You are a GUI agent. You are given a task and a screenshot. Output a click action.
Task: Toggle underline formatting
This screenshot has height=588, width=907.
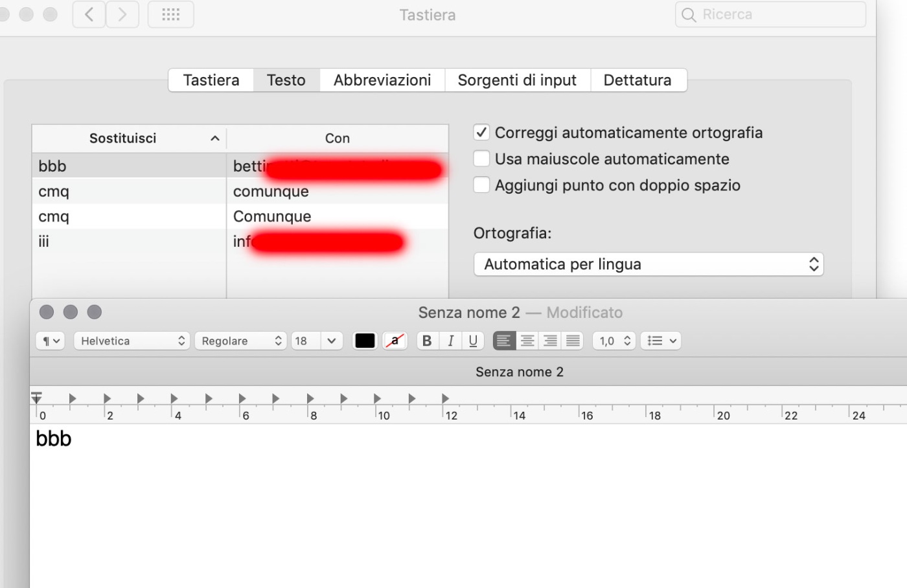point(473,341)
